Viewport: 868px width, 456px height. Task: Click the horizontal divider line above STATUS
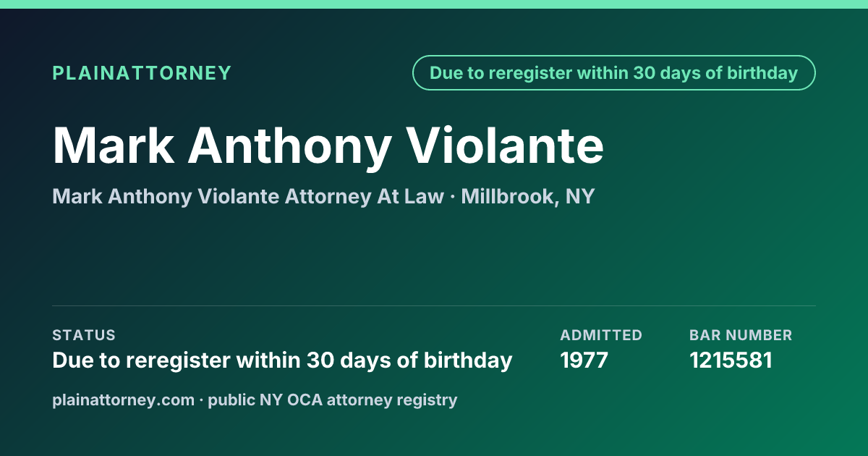(434, 305)
